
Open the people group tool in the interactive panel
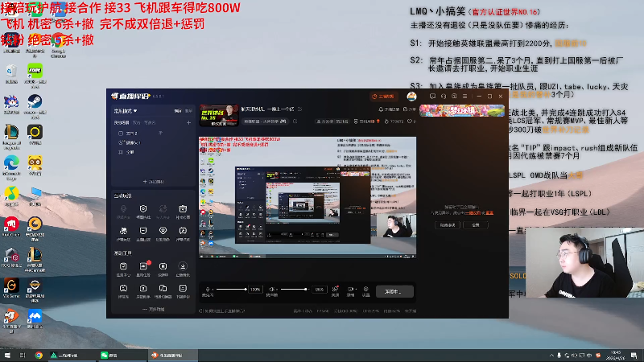123,231
